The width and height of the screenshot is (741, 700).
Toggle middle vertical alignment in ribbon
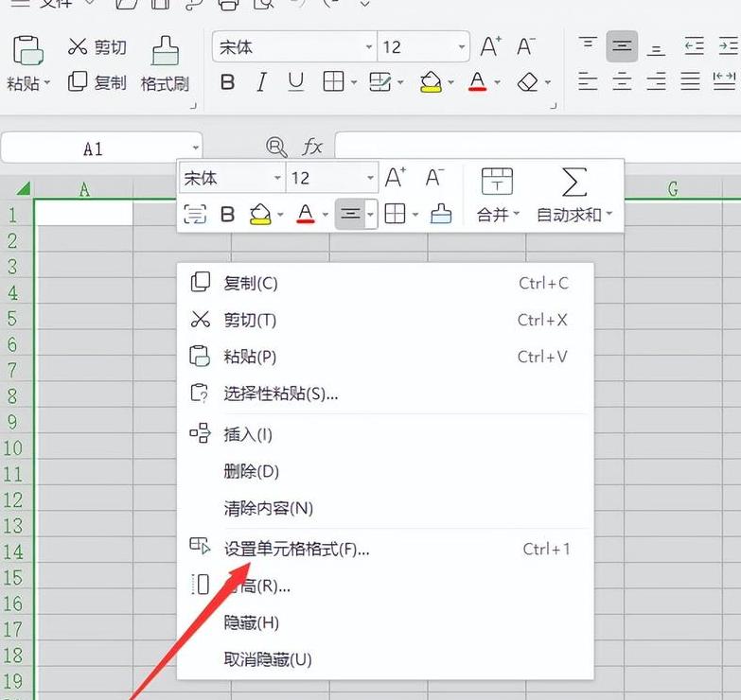click(x=622, y=45)
